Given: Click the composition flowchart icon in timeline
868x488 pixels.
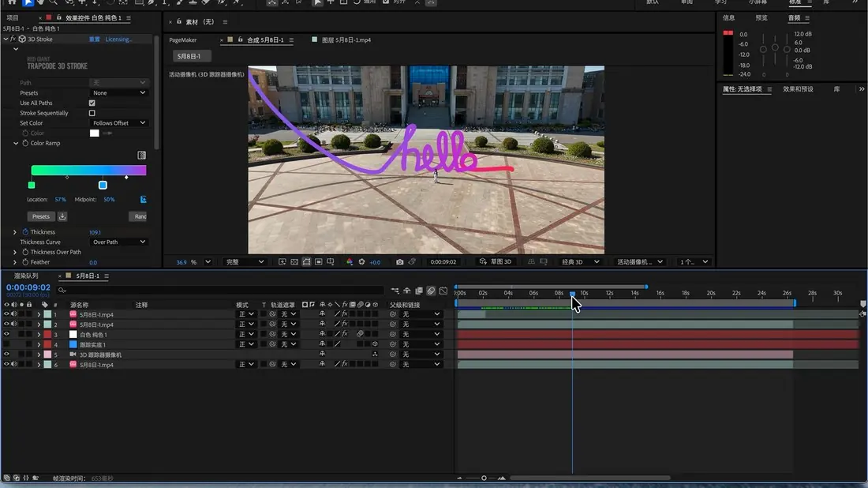Looking at the screenshot, I should coord(395,291).
